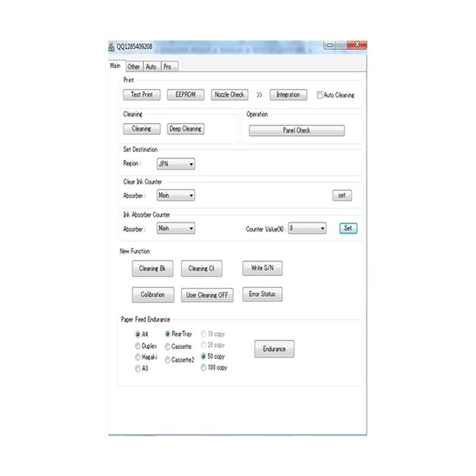This screenshot has width=476, height=476.
Task: Begin the Endurance paper feed test
Action: click(274, 349)
